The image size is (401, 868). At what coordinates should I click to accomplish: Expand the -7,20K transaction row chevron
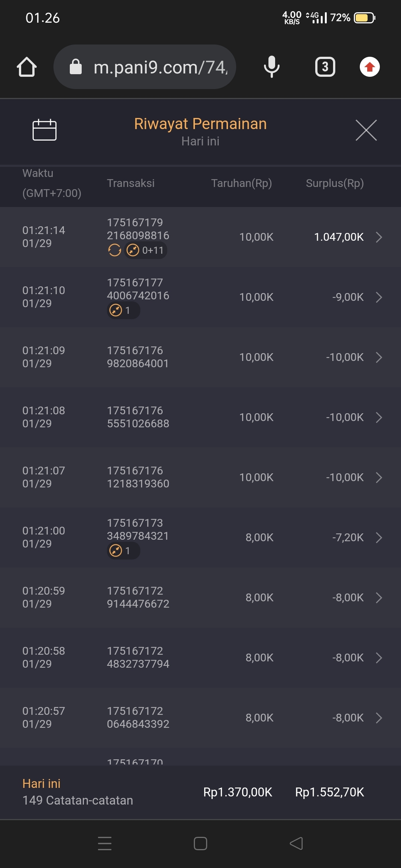(x=379, y=537)
